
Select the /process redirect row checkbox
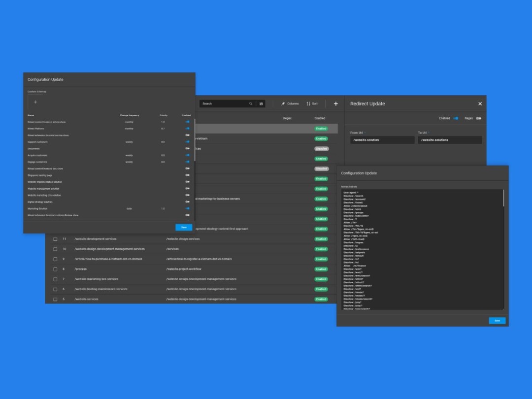point(55,269)
